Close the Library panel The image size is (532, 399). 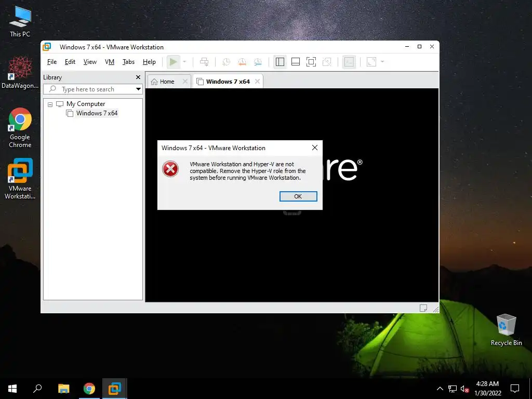tap(138, 77)
